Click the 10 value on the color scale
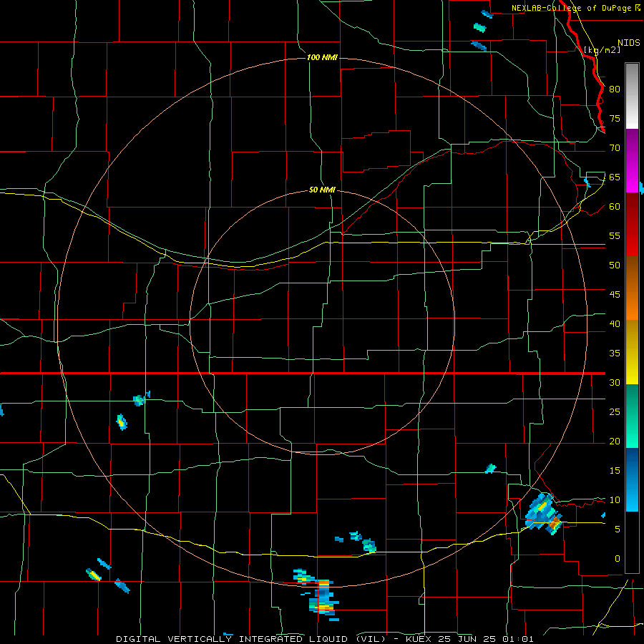The width and height of the screenshot is (644, 644). click(615, 500)
